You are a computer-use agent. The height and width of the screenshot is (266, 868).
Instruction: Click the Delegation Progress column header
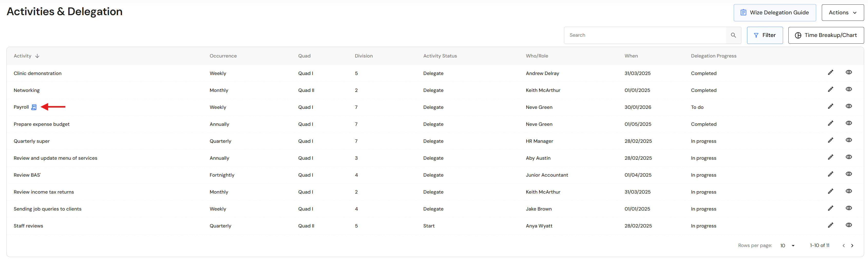713,56
